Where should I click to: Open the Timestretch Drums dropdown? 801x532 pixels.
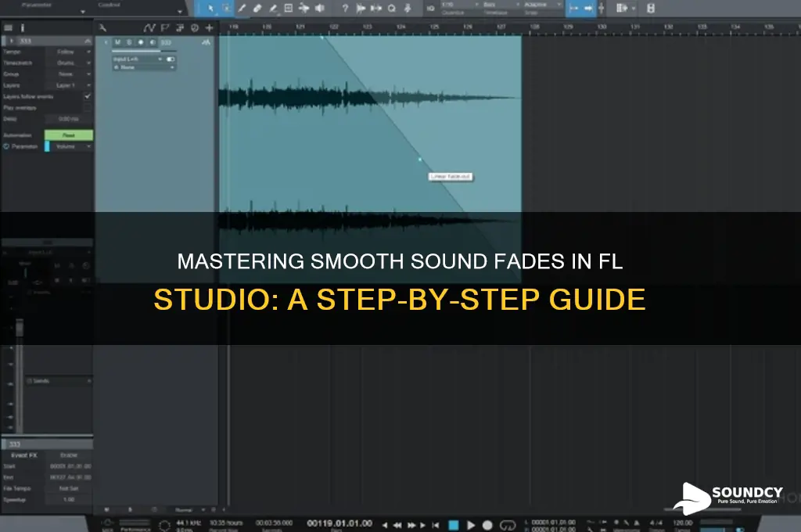68,63
